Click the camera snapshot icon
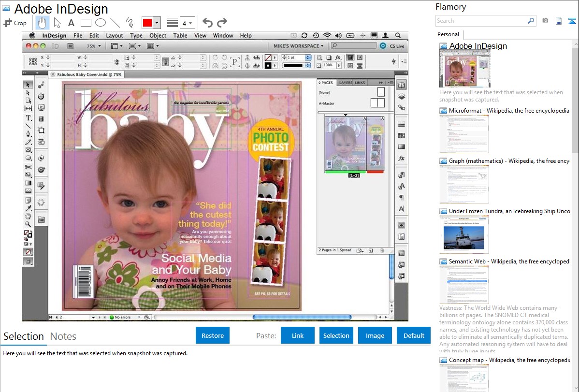The height and width of the screenshot is (392, 579). coord(545,21)
